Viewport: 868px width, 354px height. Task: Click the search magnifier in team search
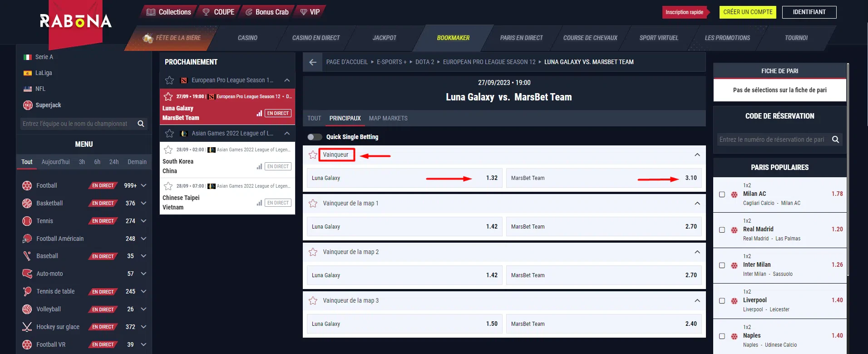coord(141,124)
